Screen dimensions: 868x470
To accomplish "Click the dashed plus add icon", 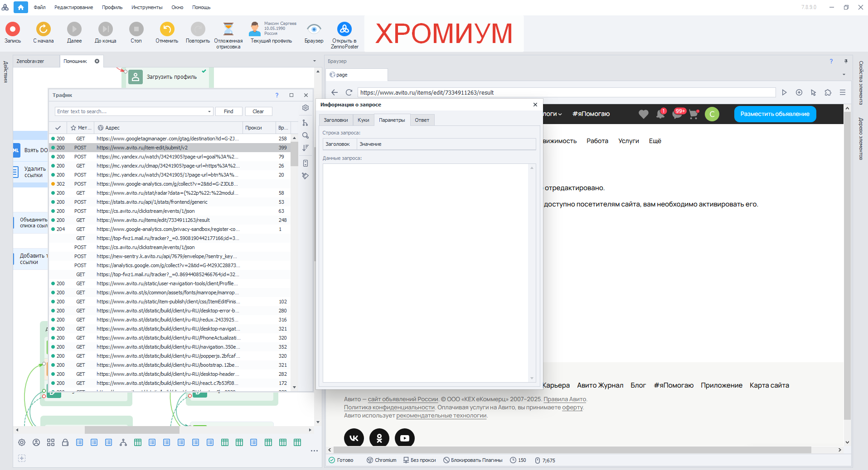I will coord(22,458).
